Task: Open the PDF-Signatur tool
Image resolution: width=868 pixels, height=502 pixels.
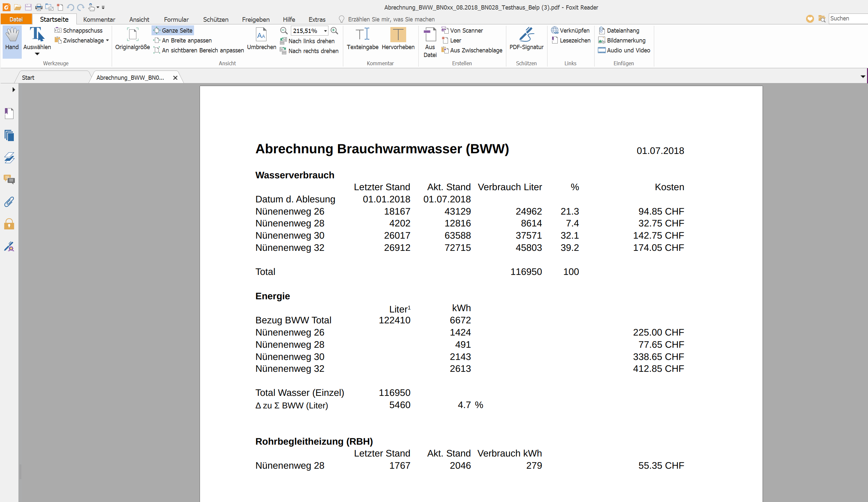Action: coord(526,39)
